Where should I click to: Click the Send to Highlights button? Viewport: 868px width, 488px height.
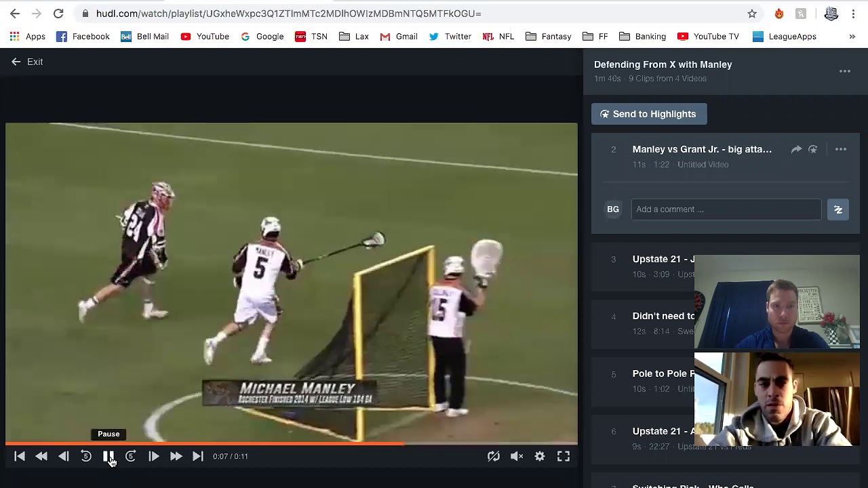click(649, 114)
